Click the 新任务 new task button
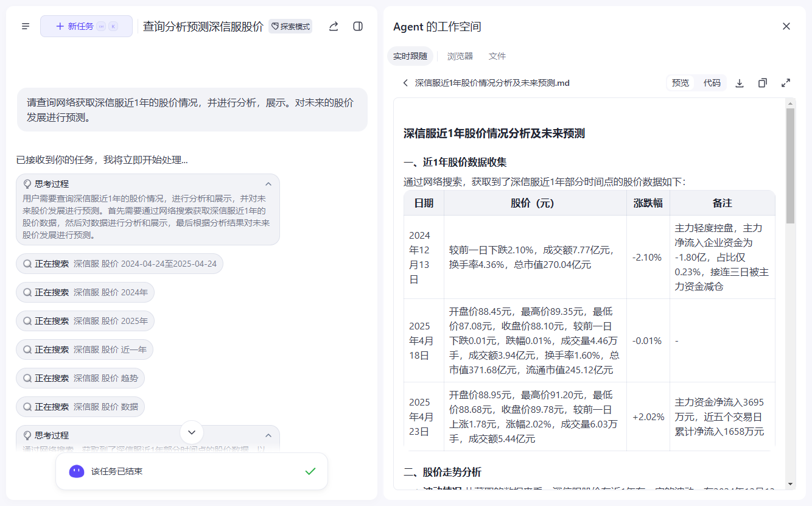Screen dimensions: 812x506 [x=86, y=26]
